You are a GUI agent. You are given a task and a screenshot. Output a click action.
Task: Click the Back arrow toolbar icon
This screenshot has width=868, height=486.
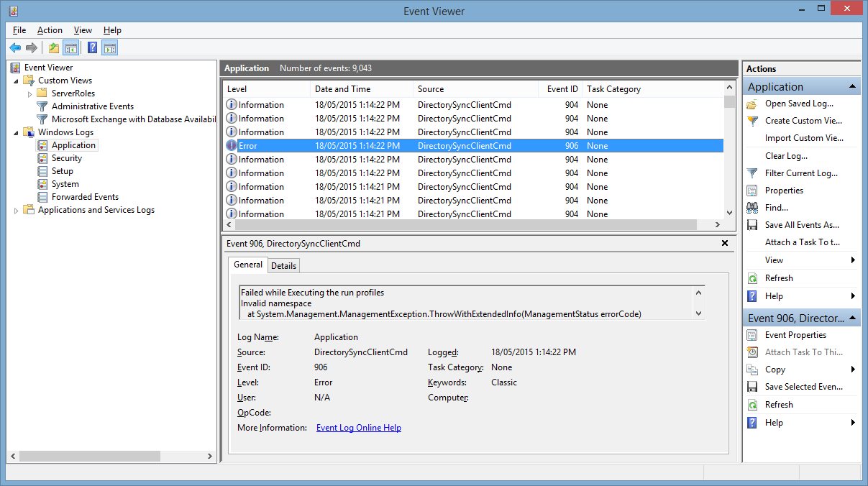(x=15, y=48)
